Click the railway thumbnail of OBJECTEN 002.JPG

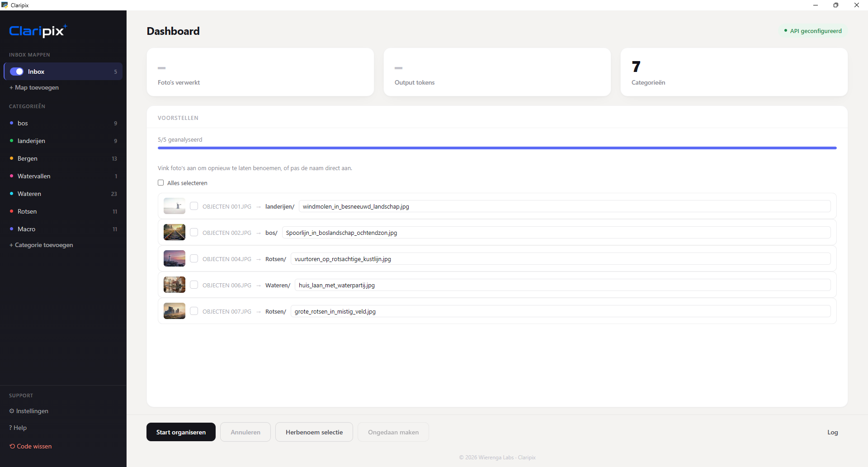pyautogui.click(x=175, y=232)
